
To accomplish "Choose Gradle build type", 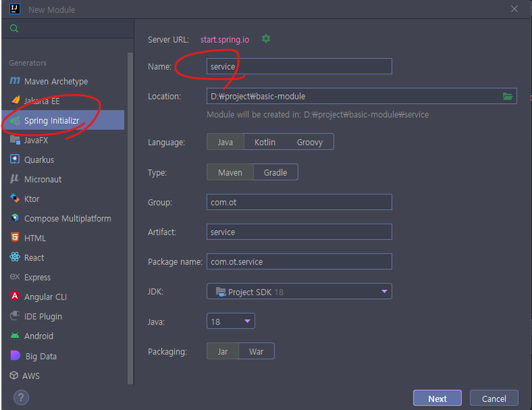I will [x=275, y=172].
